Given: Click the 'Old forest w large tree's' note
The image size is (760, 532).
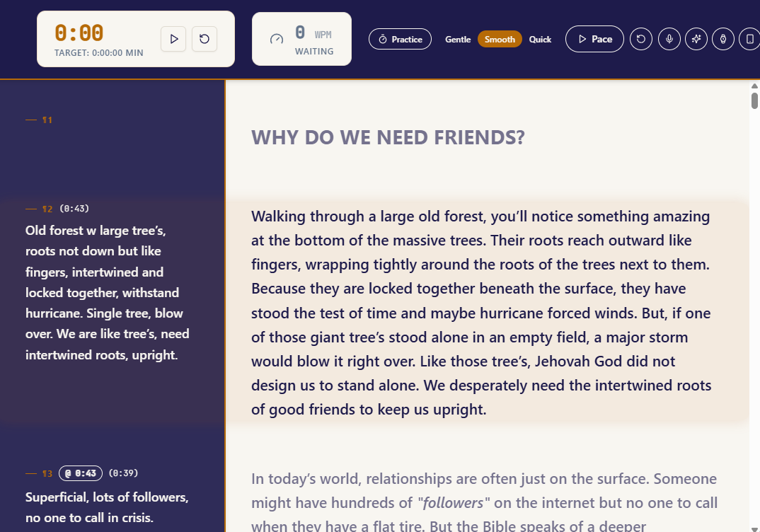Looking at the screenshot, I should click(x=107, y=293).
